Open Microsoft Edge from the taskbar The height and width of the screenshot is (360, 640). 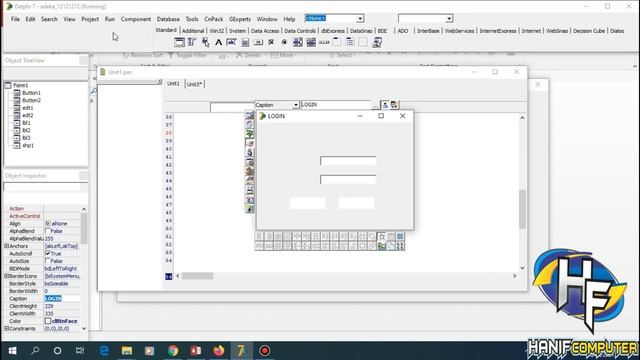click(104, 351)
